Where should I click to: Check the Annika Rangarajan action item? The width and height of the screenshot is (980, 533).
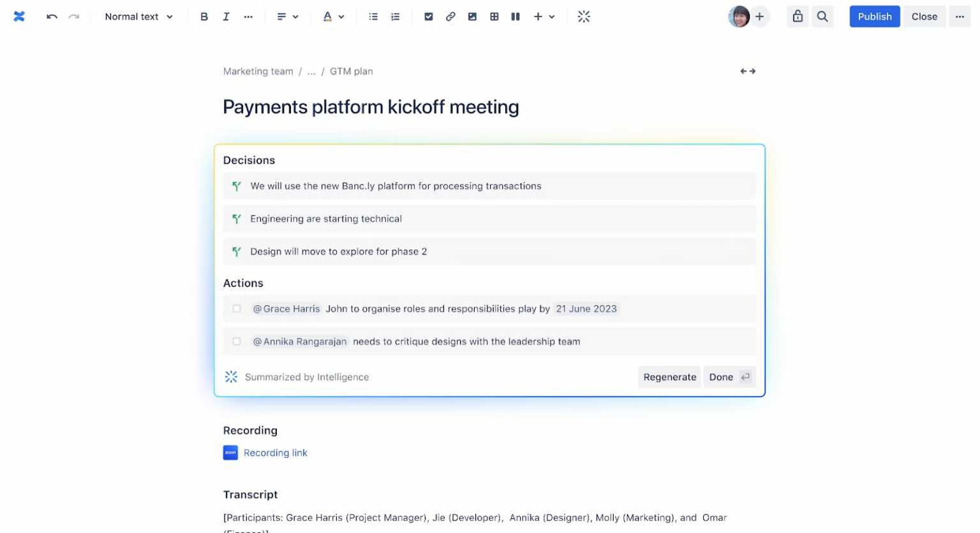pos(237,341)
